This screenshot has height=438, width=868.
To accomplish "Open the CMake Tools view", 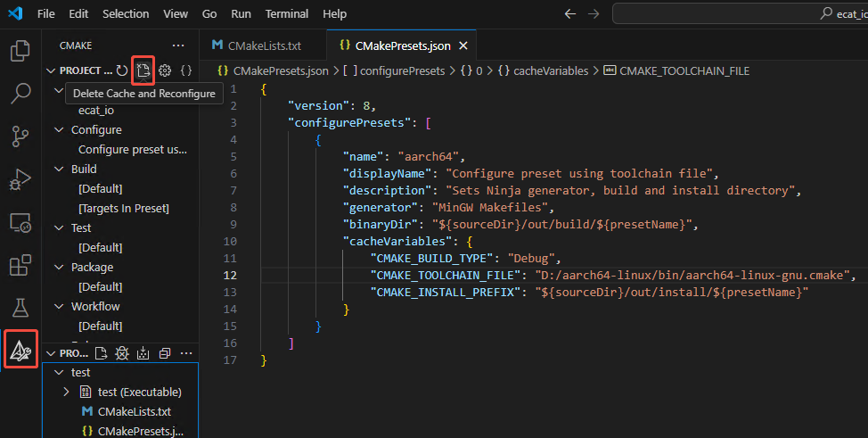I will 20,351.
